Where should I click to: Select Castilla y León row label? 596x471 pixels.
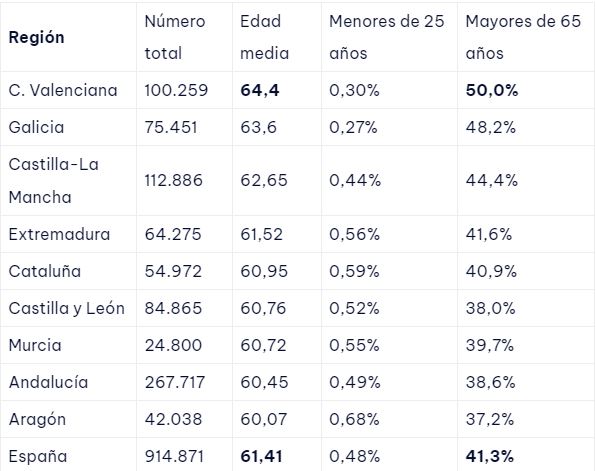[67, 308]
